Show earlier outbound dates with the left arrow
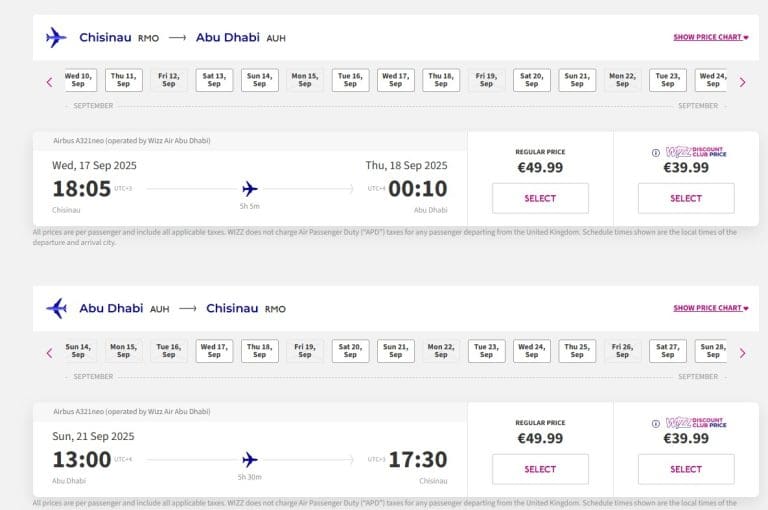 point(49,82)
